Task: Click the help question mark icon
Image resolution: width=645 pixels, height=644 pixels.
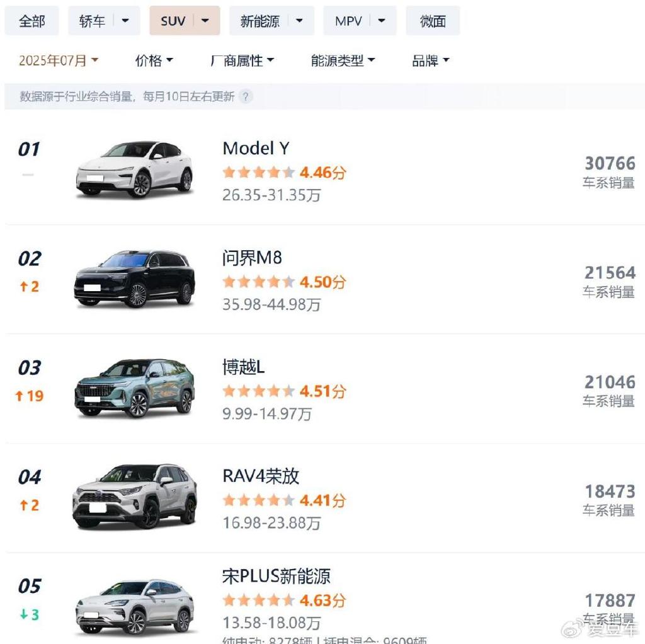Action: point(246,96)
